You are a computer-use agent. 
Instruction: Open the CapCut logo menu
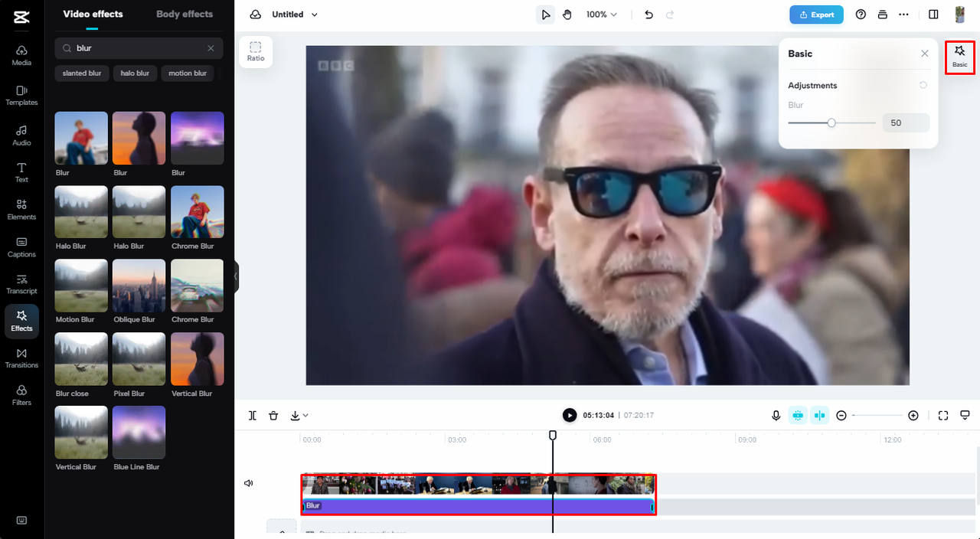(21, 16)
